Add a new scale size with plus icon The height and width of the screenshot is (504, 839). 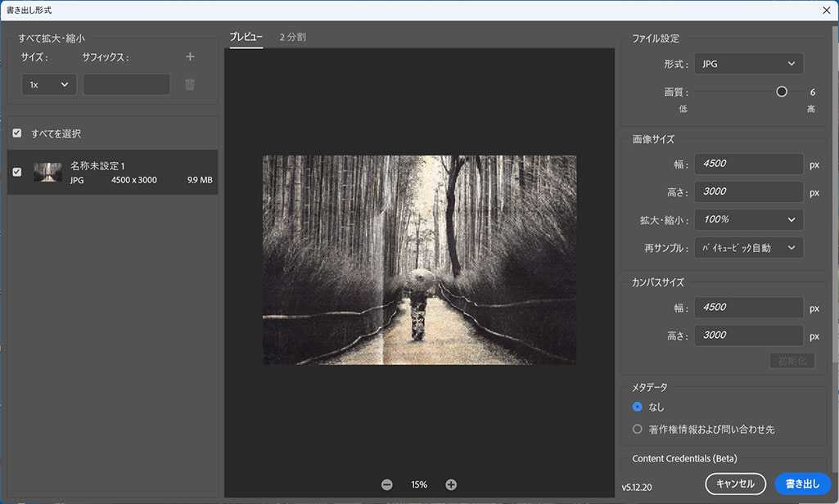190,56
